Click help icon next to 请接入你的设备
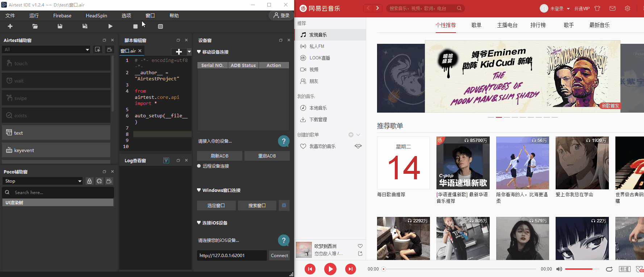The width and height of the screenshot is (644, 277). [284, 141]
